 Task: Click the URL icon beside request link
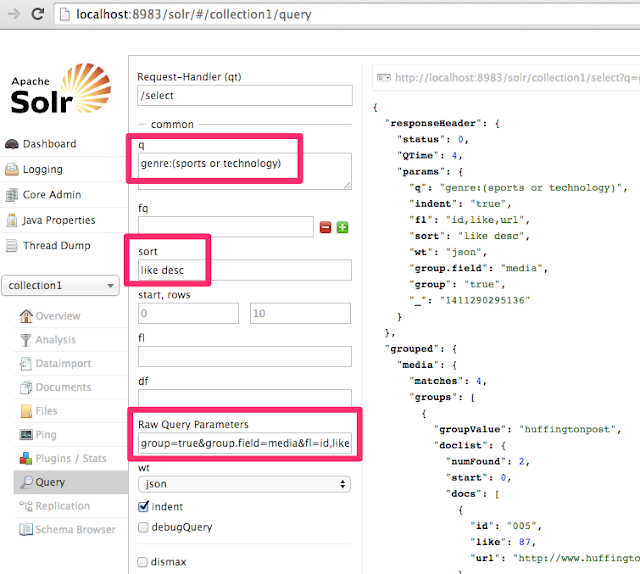pyautogui.click(x=384, y=78)
